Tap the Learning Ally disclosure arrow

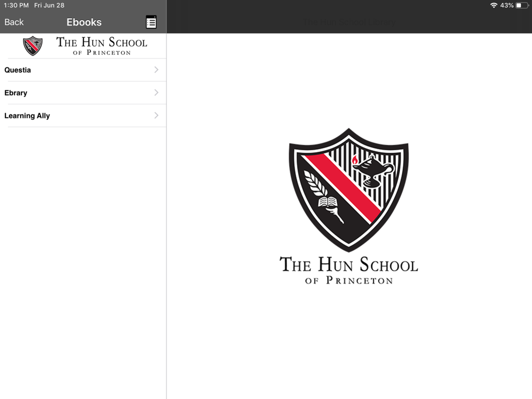pos(156,115)
